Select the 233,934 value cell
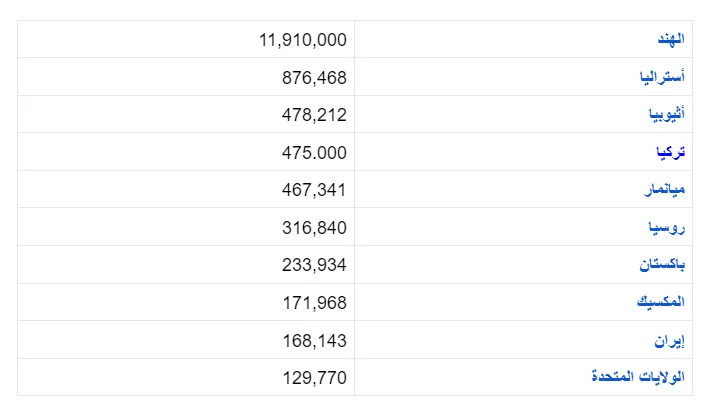This screenshot has height=408, width=713. (186, 264)
